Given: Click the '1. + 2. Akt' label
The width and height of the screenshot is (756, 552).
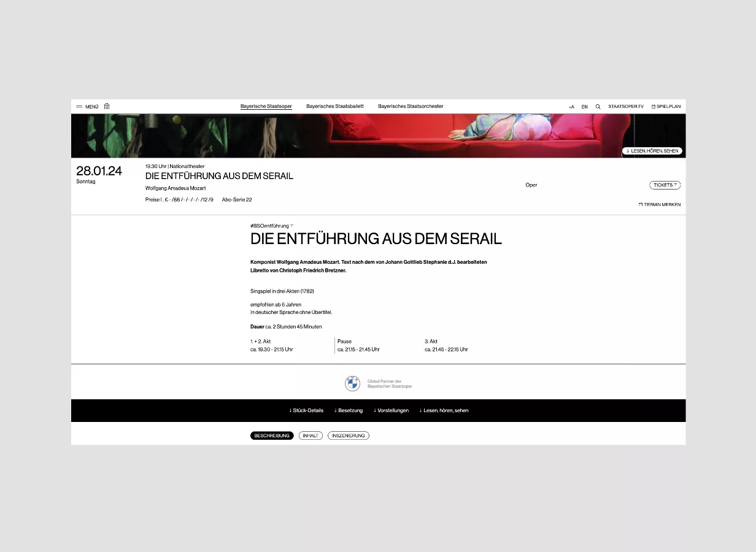Looking at the screenshot, I should pos(260,341).
